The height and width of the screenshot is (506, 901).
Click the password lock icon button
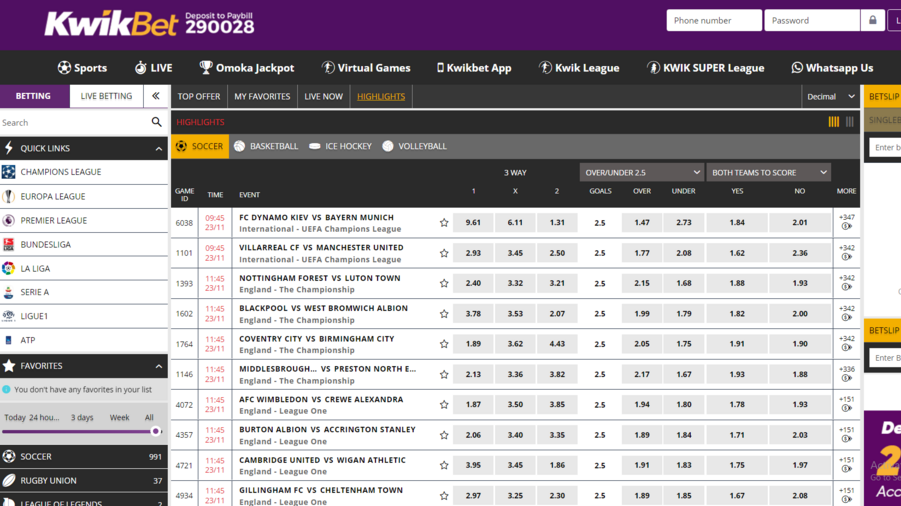[872, 20]
